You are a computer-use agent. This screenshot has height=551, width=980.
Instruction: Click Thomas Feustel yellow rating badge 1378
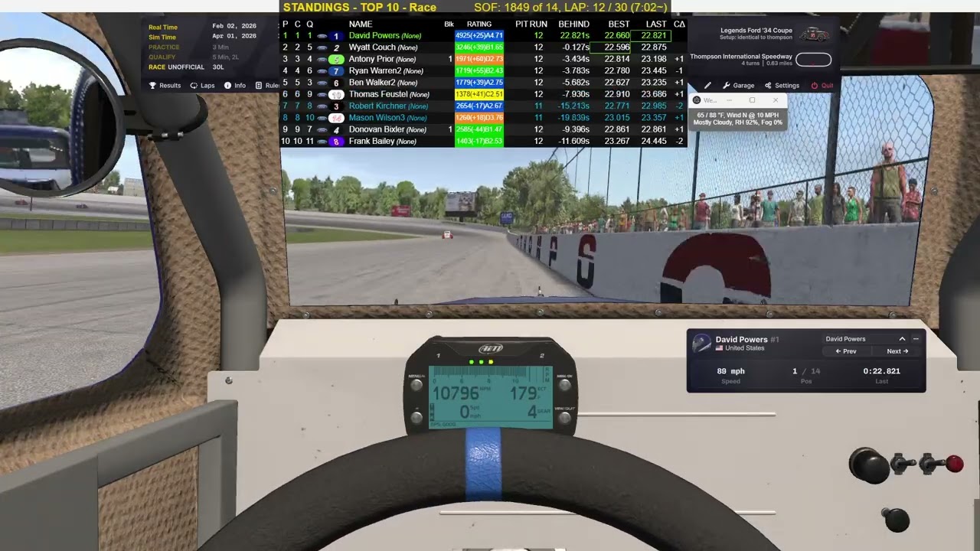click(x=479, y=95)
